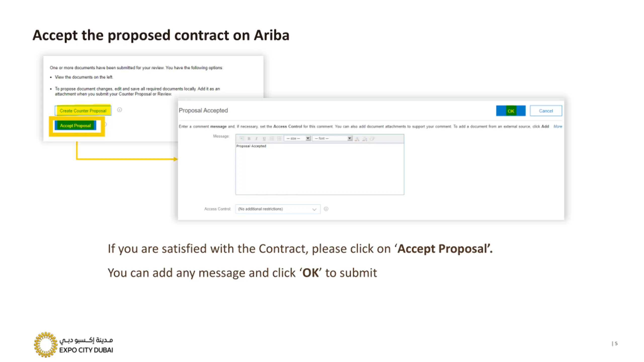Apply underline formatting in the editor
644x362 pixels.
[264, 139]
